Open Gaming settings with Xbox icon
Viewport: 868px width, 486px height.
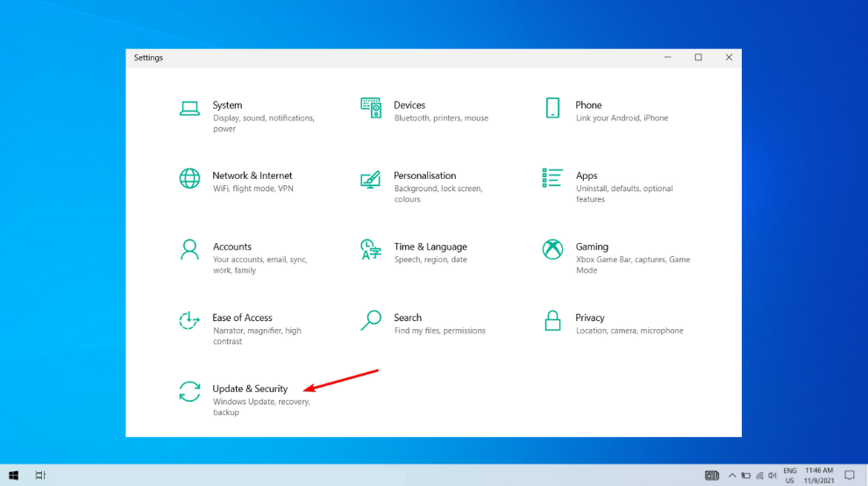point(616,258)
